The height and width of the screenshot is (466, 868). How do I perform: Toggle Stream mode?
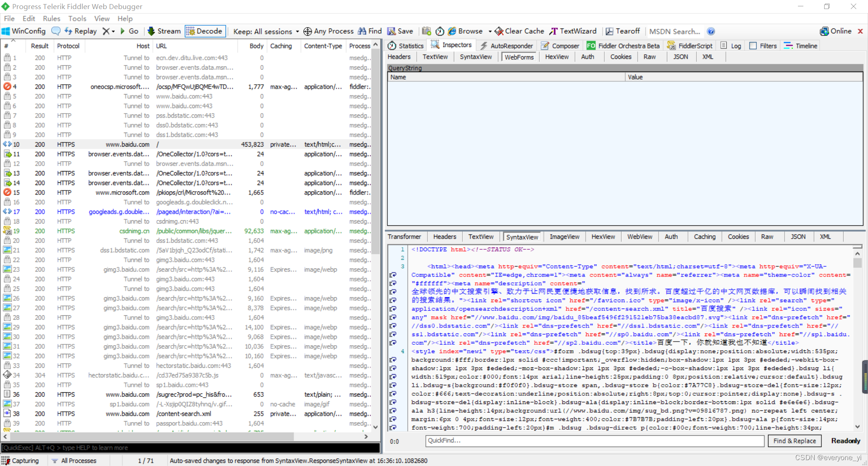[x=164, y=31]
